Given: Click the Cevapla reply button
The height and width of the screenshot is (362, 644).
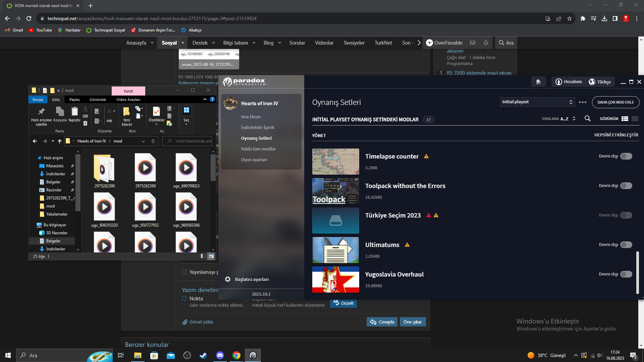Looking at the screenshot, I should point(382,322).
